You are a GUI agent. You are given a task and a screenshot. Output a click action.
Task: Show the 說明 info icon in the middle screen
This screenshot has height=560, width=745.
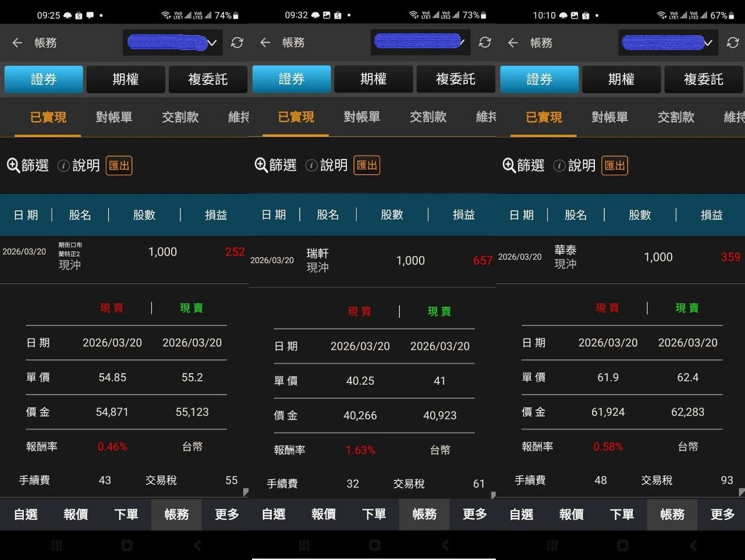(x=311, y=165)
